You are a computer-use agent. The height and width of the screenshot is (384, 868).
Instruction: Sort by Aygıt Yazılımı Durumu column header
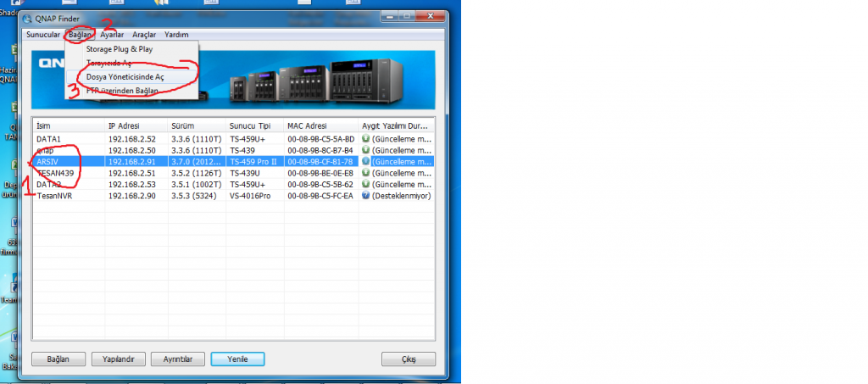click(x=396, y=125)
